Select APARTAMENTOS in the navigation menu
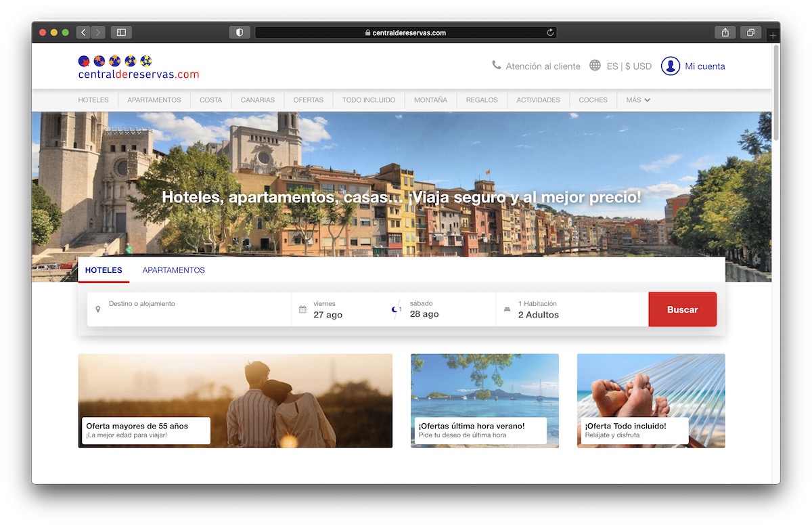The height and width of the screenshot is (526, 812). [154, 100]
